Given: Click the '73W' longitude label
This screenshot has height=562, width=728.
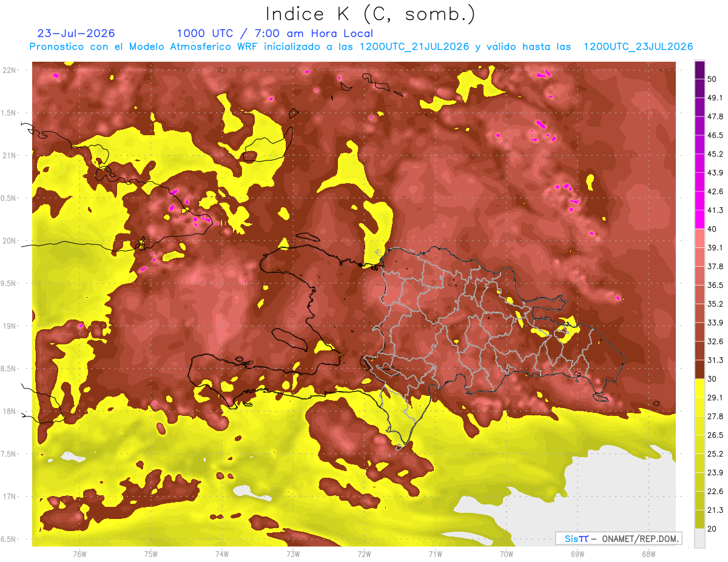Looking at the screenshot, I should 293,554.
